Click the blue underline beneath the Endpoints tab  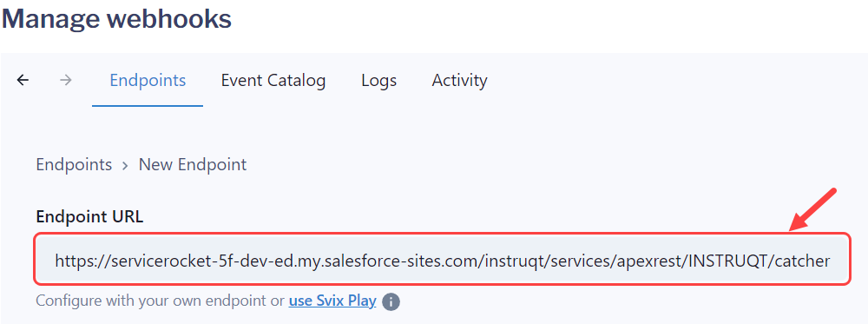(x=148, y=105)
